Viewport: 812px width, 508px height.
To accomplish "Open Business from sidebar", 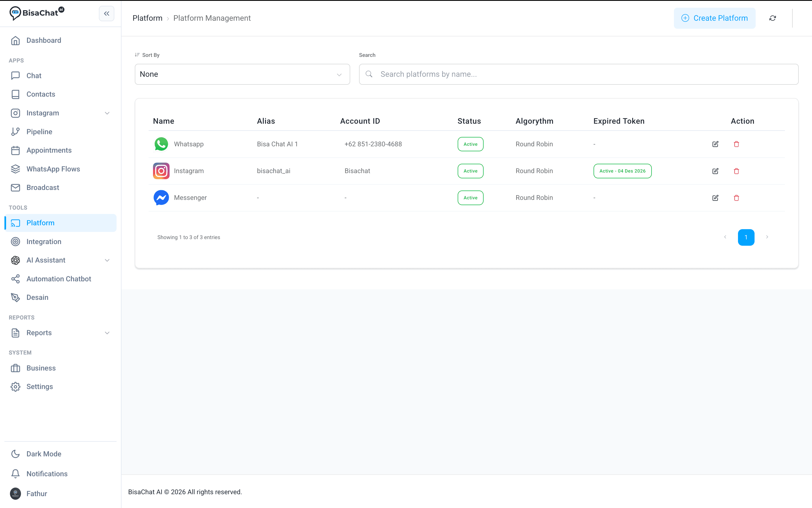I will click(60, 368).
